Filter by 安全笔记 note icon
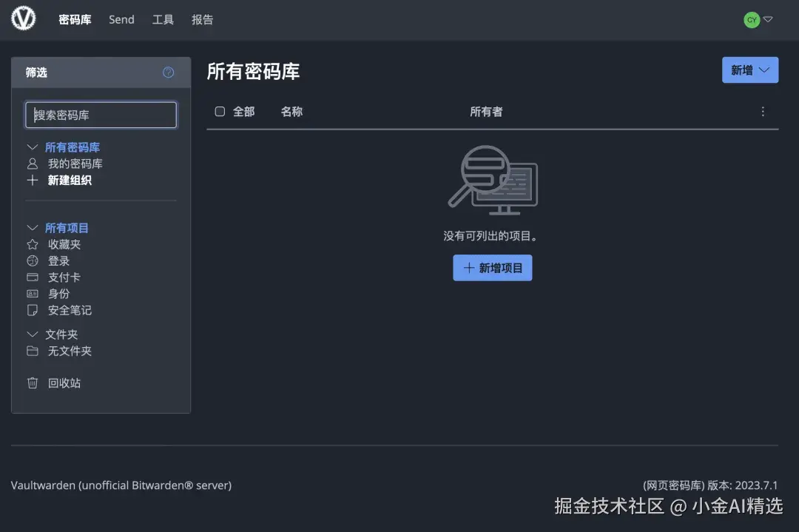 click(x=33, y=310)
